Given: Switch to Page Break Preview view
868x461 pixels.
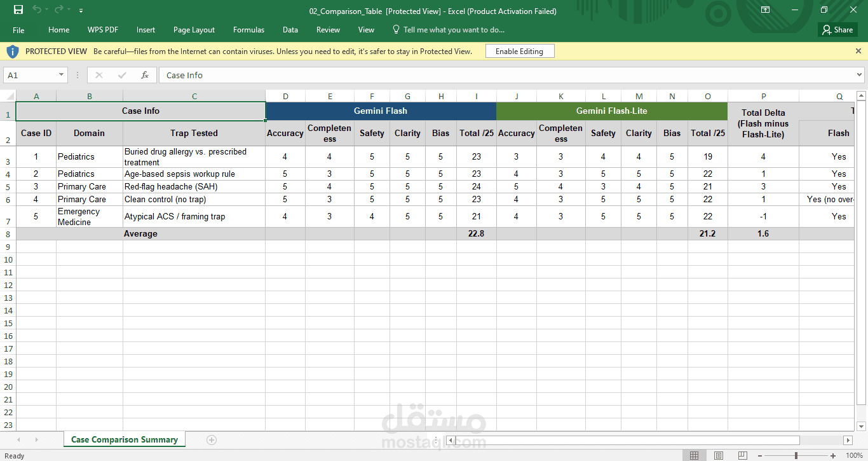Looking at the screenshot, I should tap(742, 455).
